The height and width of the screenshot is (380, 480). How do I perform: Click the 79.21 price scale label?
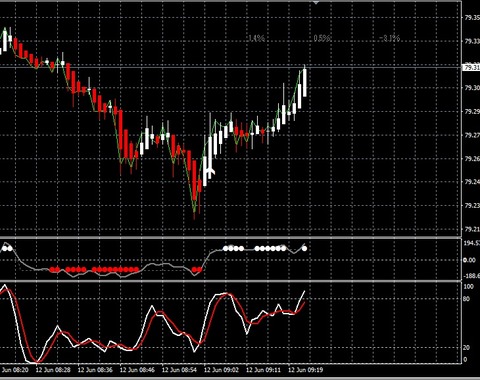pos(472,229)
